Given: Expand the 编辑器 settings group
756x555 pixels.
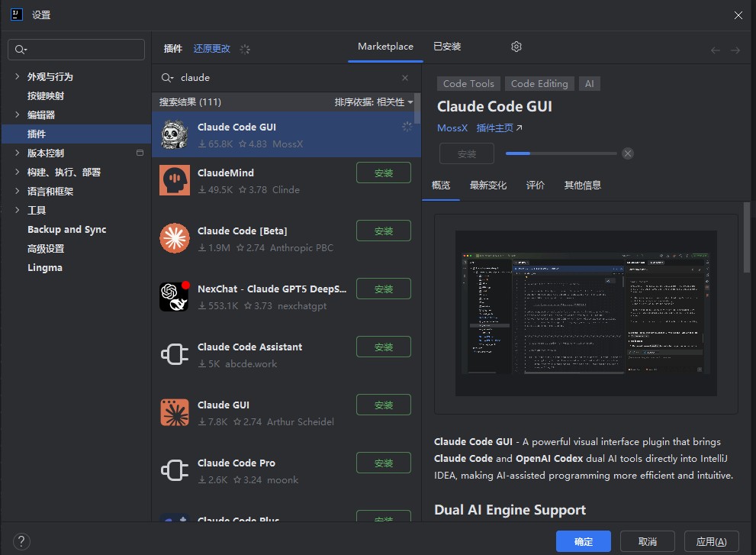Looking at the screenshot, I should pos(18,115).
